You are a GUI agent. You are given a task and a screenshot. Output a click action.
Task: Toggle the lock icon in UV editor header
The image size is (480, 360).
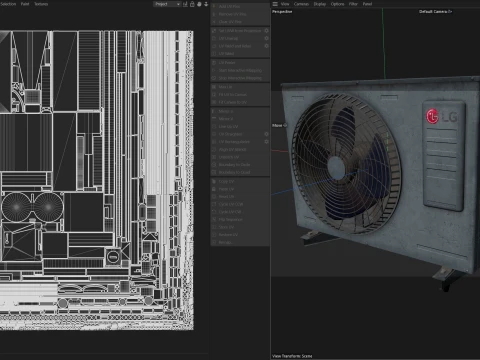tap(192, 4)
